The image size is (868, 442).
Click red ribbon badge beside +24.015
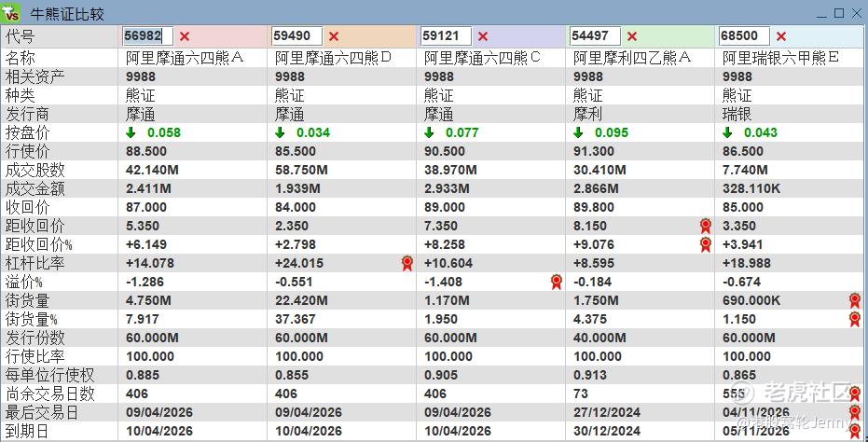pos(407,263)
